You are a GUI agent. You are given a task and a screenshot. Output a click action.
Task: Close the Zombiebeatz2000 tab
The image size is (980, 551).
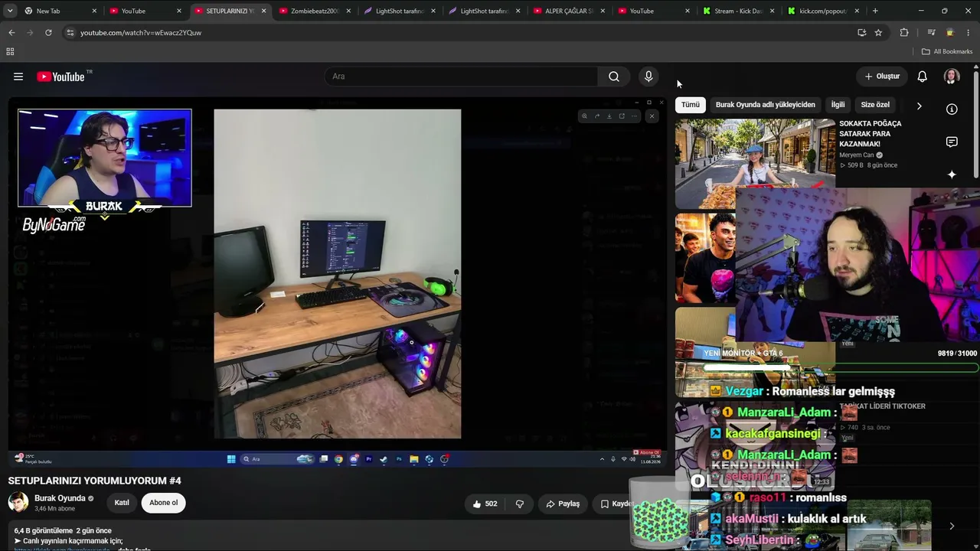(349, 11)
